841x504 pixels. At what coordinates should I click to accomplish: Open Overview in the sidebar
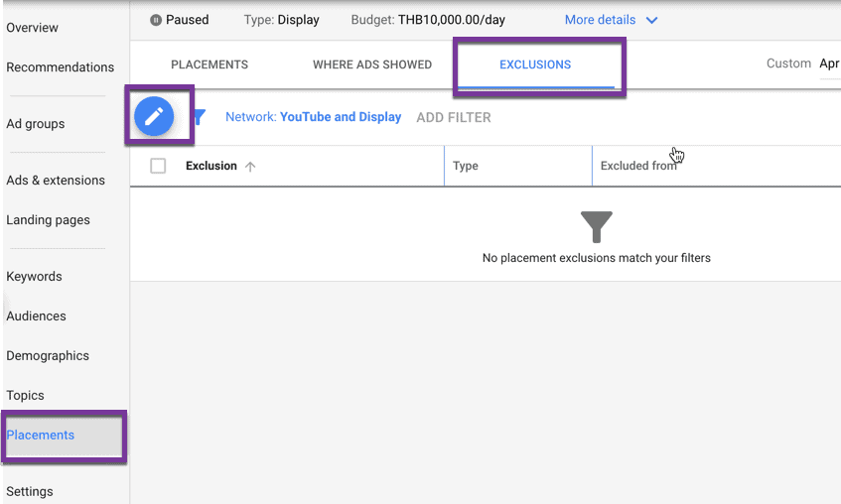(32, 28)
